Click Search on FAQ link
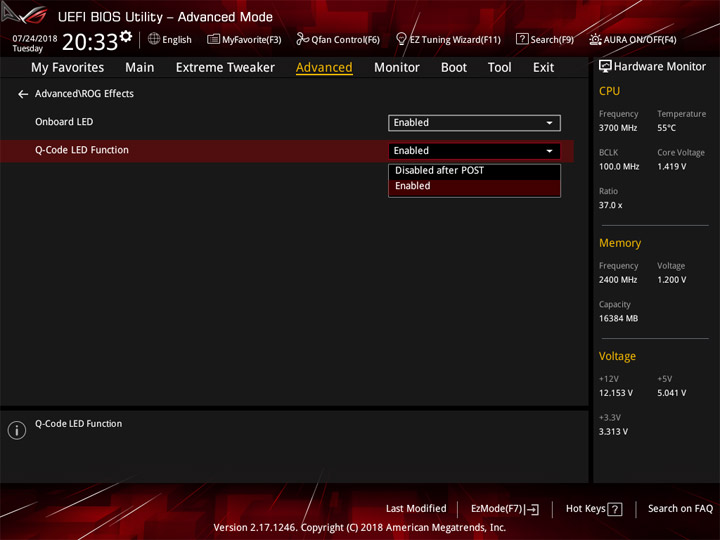The width and height of the screenshot is (720, 540). [681, 509]
